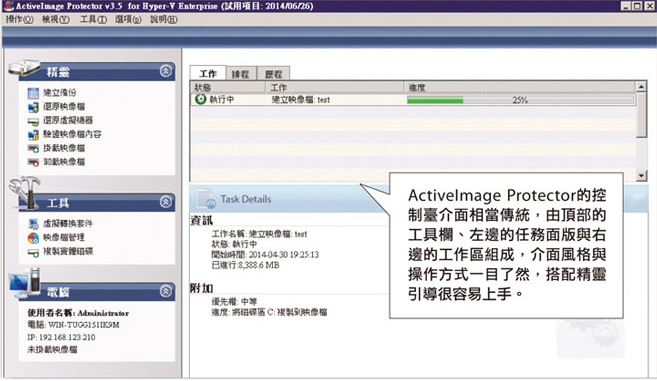Screen dimensions: 657x381
Task: Click the 映像檔管理 colorful icon
Action: pyautogui.click(x=33, y=238)
